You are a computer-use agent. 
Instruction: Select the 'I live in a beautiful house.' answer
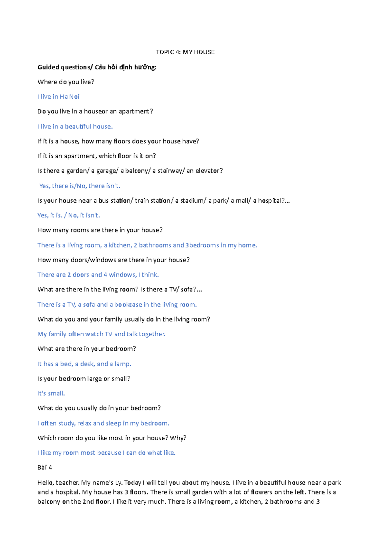[x=75, y=126]
